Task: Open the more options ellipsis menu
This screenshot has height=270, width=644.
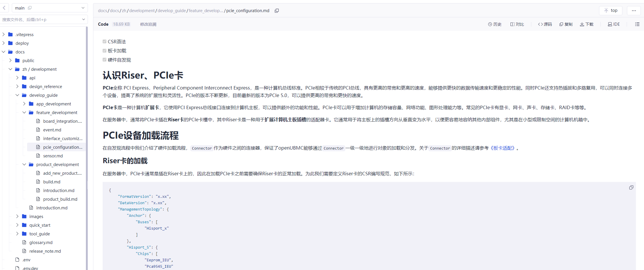Action: [634, 11]
